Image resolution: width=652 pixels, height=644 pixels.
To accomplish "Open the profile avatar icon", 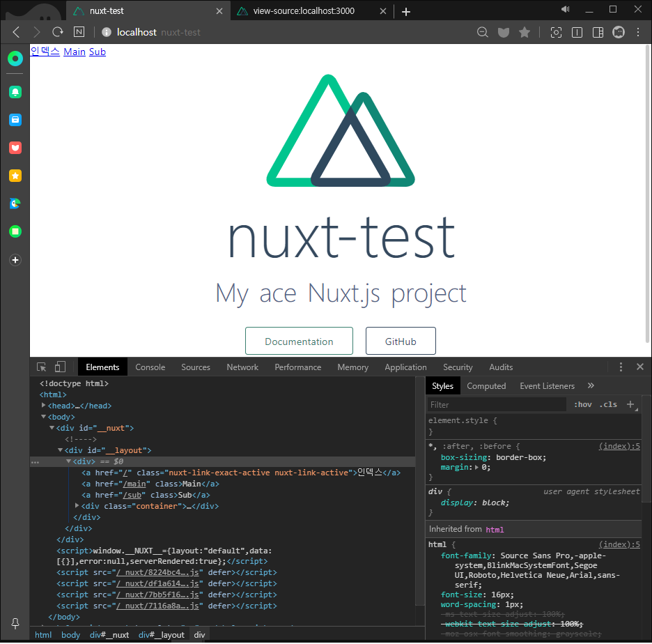I will click(x=619, y=32).
